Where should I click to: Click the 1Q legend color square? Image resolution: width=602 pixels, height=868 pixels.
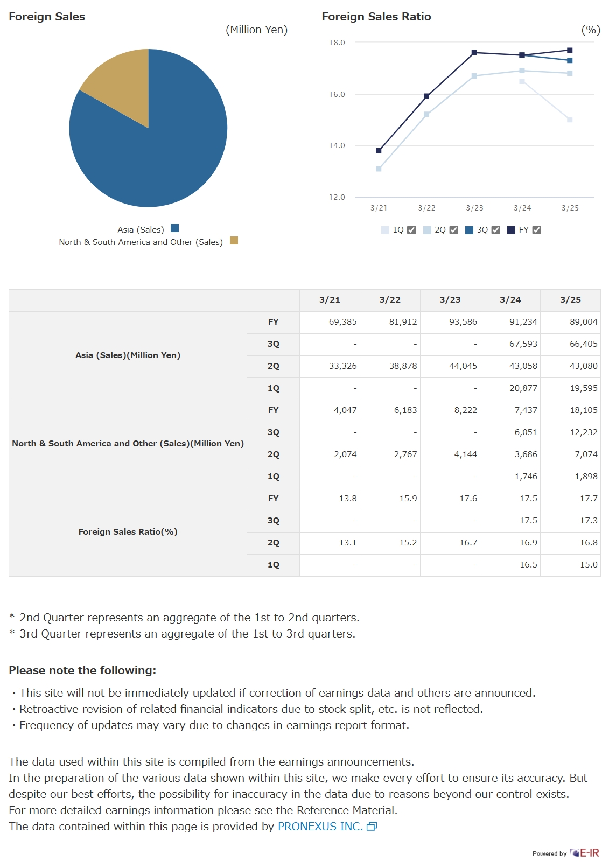(385, 230)
